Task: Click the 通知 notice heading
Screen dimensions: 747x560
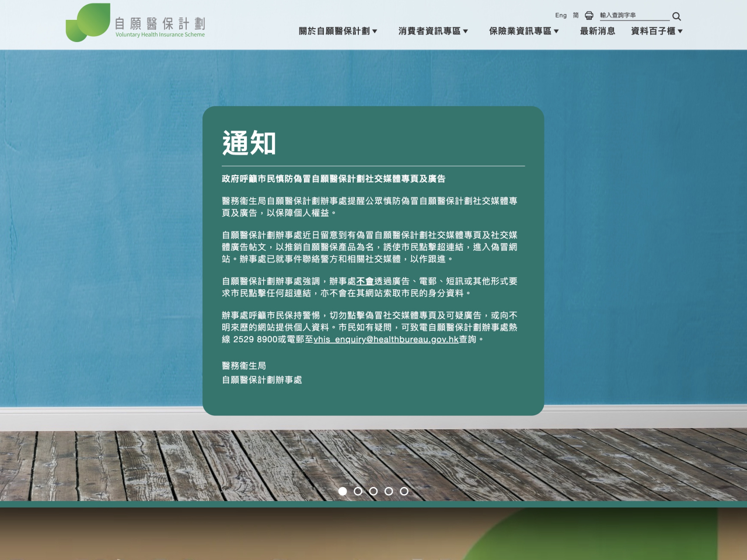Action: [249, 143]
